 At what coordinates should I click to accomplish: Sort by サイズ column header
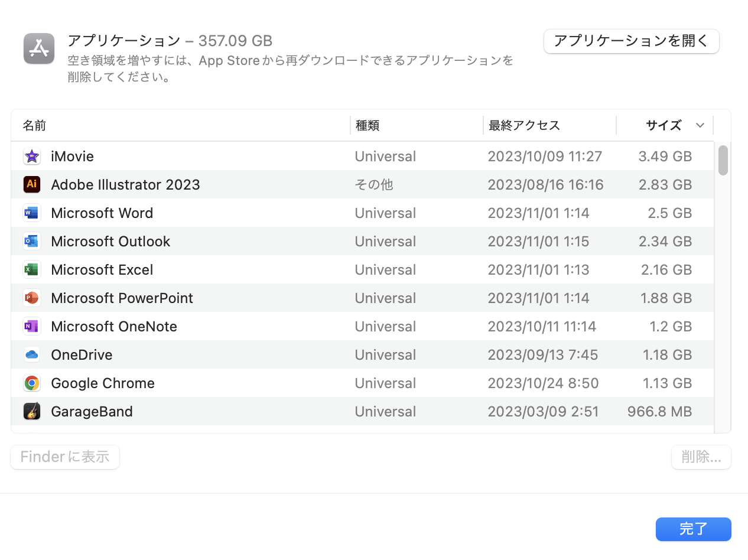click(x=664, y=125)
